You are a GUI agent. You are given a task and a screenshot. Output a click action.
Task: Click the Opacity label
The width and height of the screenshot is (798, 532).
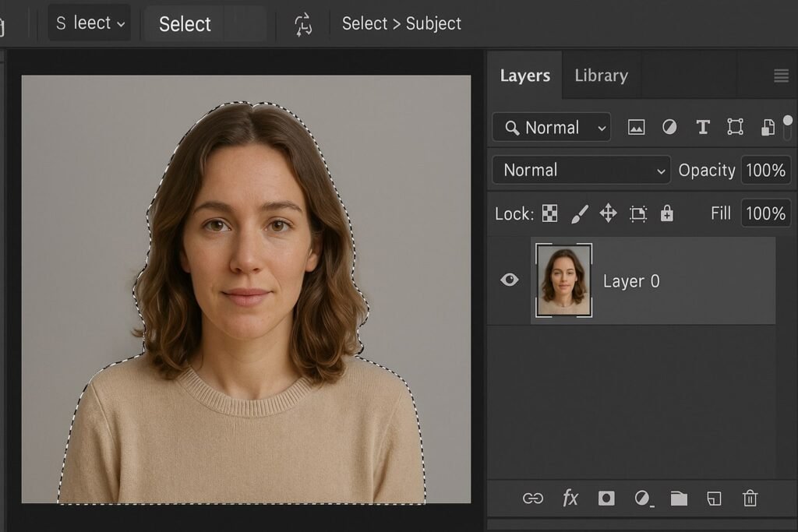pos(706,170)
